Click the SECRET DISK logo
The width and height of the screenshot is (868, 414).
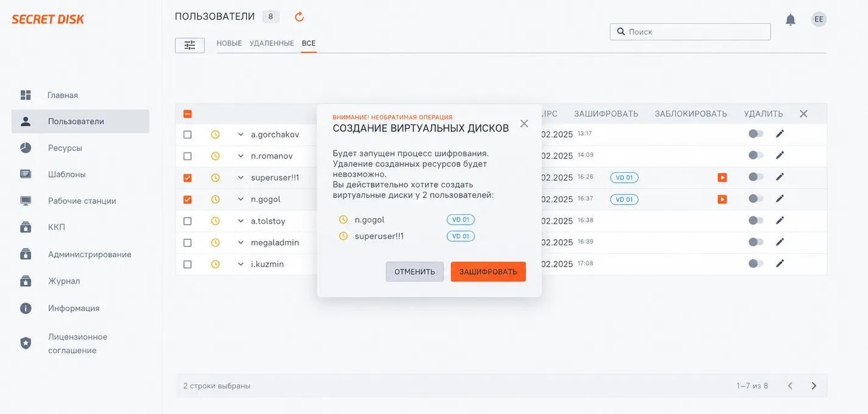(48, 19)
